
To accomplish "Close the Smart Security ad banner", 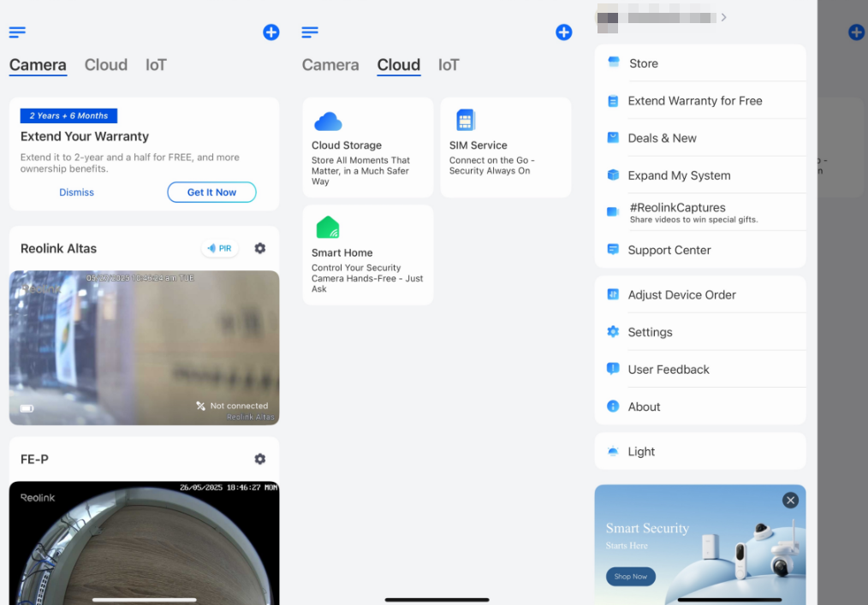I will click(x=790, y=501).
